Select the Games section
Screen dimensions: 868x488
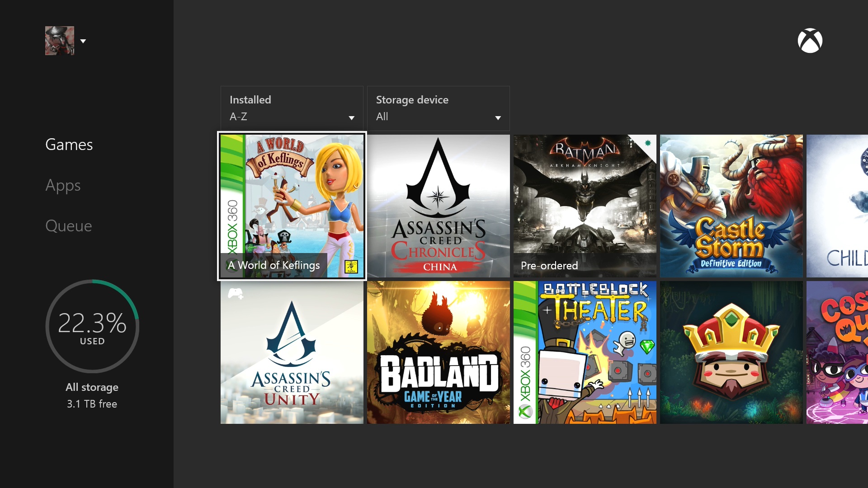(69, 145)
